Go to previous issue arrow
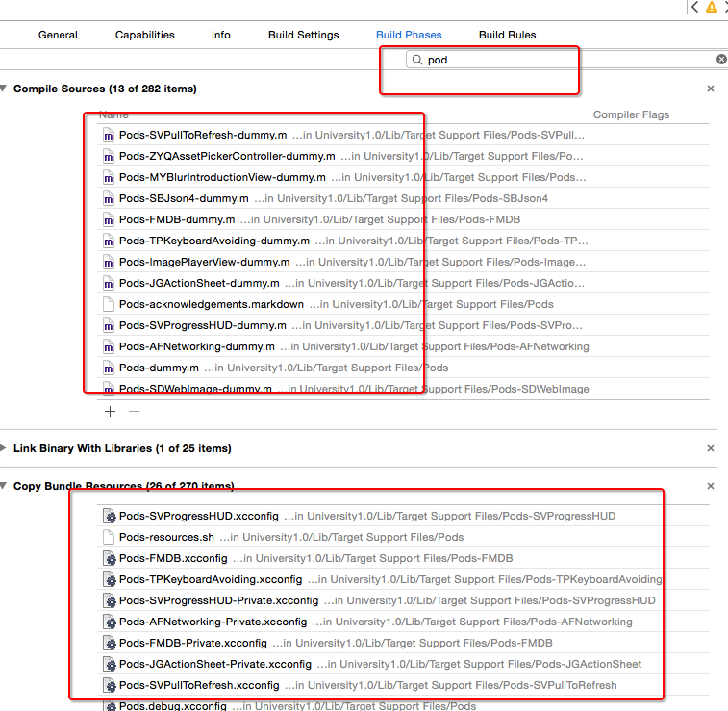 coord(694,7)
